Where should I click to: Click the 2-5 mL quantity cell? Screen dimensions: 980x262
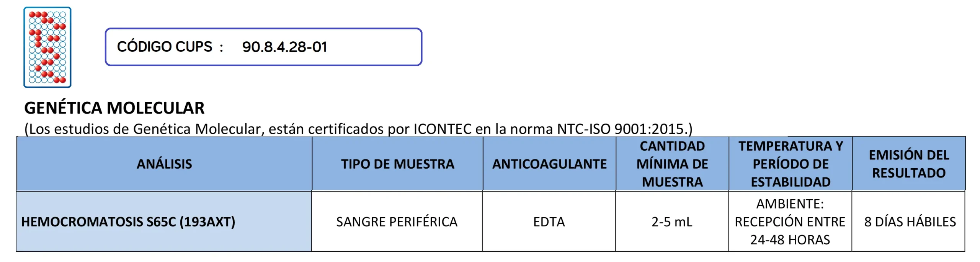pos(672,222)
